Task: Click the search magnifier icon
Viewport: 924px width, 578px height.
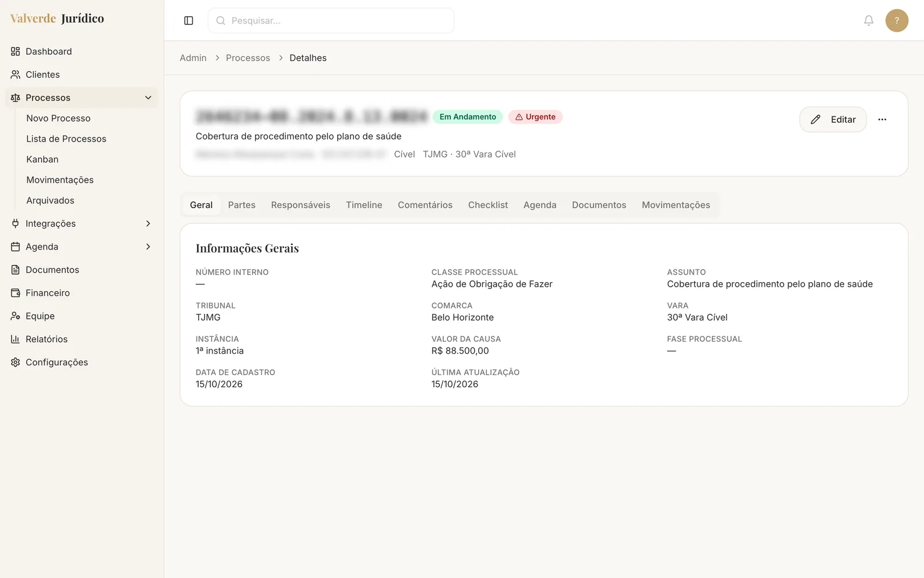Action: click(x=221, y=21)
